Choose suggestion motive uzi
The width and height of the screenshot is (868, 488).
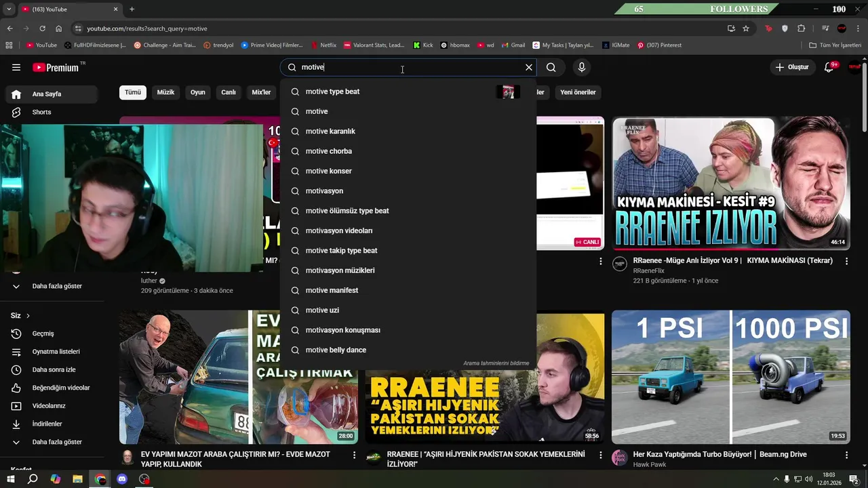[x=407, y=310]
